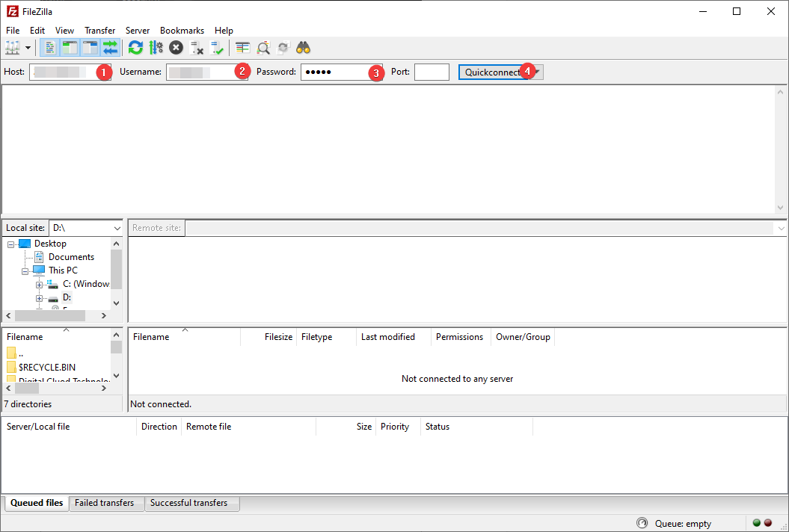Open Quickconnect history dropdown arrow
Screen dimensions: 789x532
tap(538, 72)
